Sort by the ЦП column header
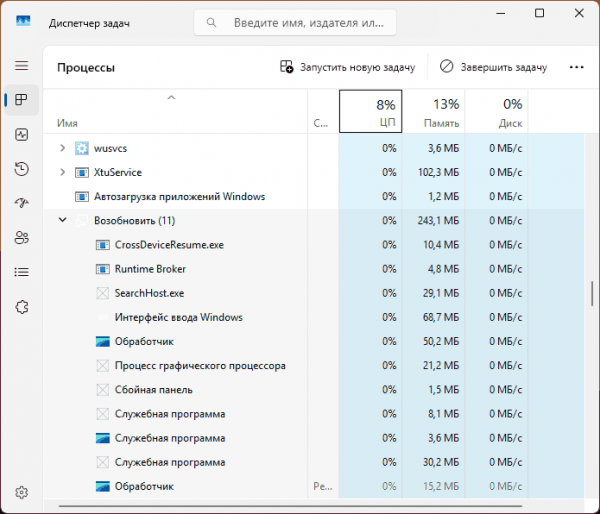This screenshot has width=600, height=514. 370,111
